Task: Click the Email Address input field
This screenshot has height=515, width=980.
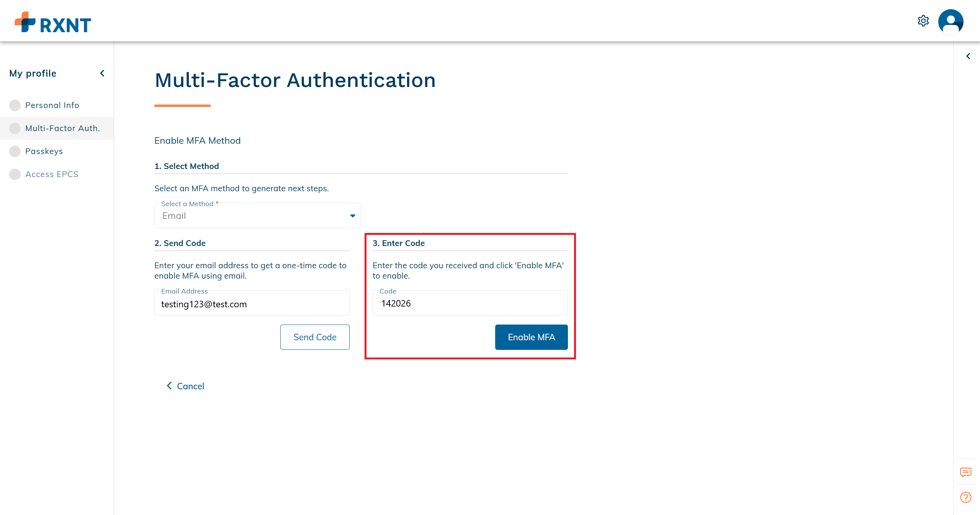Action: [252, 304]
